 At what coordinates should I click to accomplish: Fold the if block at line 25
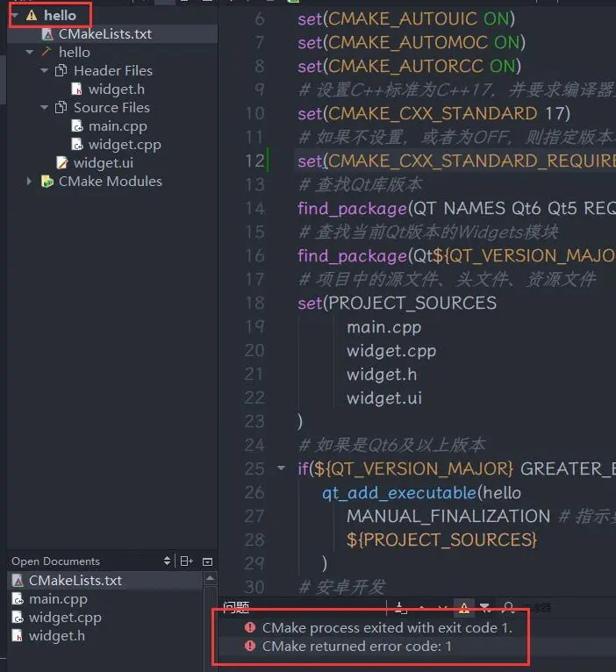tap(281, 468)
